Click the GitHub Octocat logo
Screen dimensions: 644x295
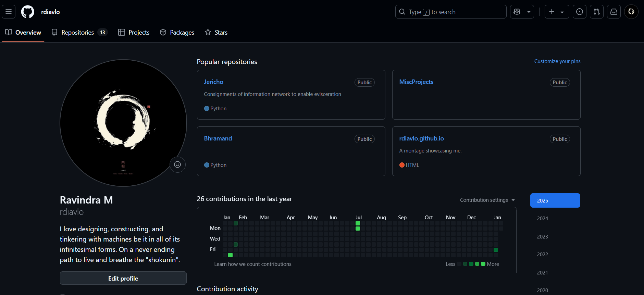click(x=28, y=12)
